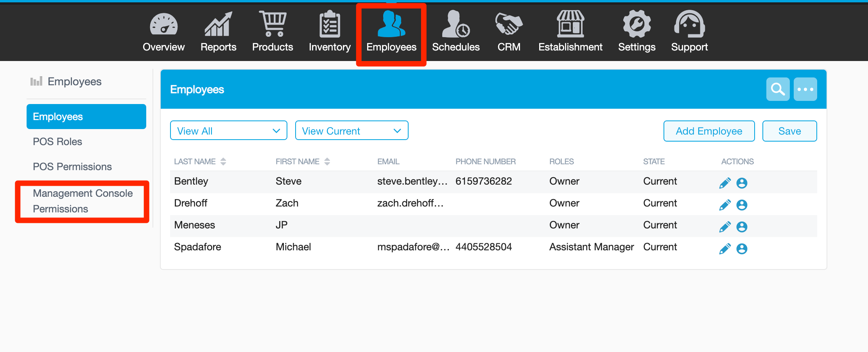Screen dimensions: 868x352
Task: Expand the View All dropdown
Action: [x=229, y=131]
